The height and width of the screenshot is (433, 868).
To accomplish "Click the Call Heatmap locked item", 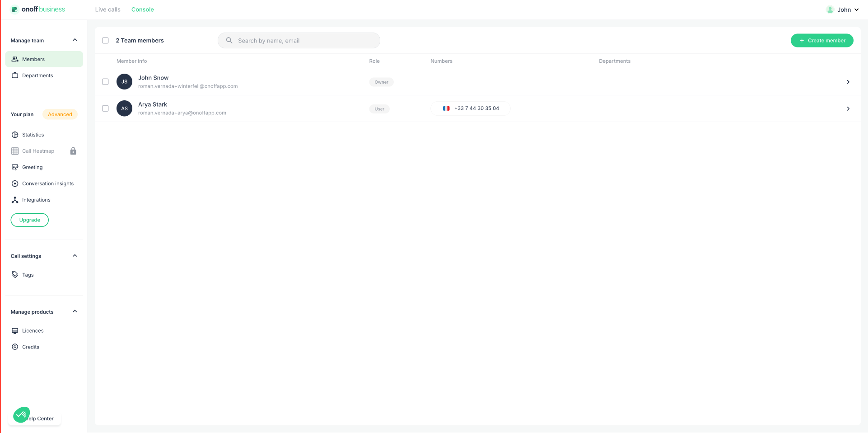I will pos(44,151).
